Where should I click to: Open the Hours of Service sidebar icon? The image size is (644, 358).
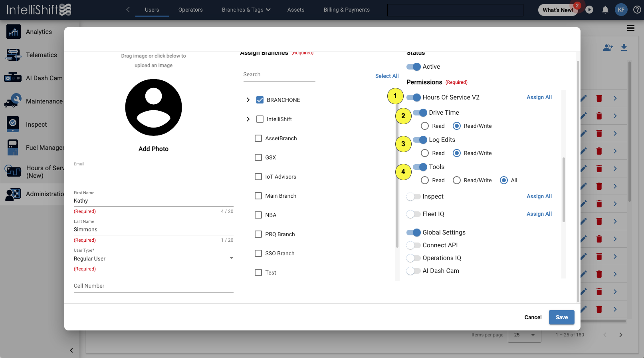click(13, 171)
